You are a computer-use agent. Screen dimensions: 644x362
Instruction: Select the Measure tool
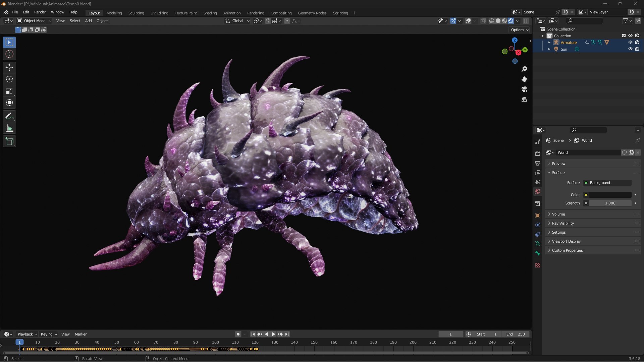click(x=9, y=128)
